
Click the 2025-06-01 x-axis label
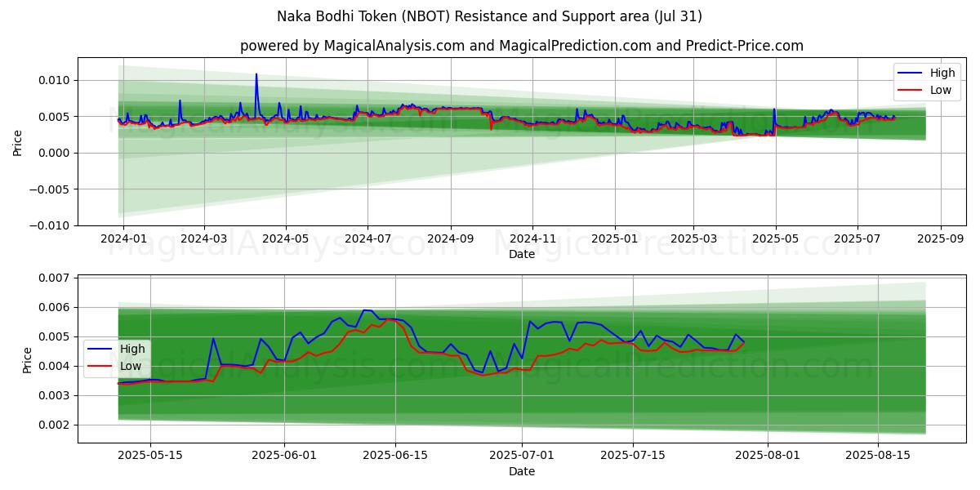coord(286,457)
